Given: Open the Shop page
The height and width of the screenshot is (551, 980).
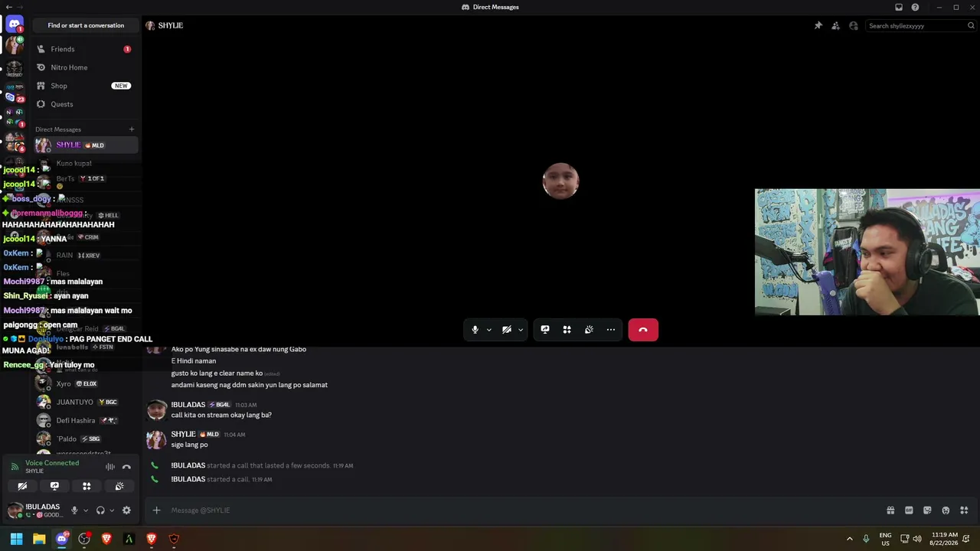Looking at the screenshot, I should [86, 86].
